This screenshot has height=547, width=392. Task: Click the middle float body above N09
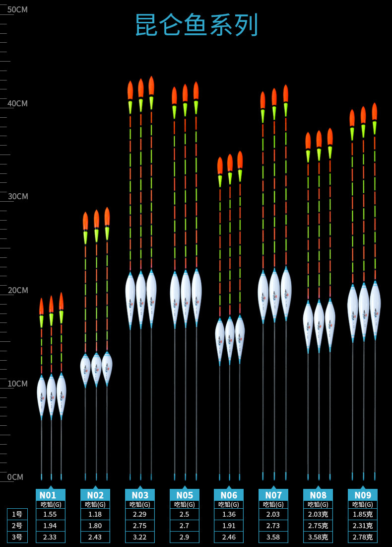coord(364,312)
